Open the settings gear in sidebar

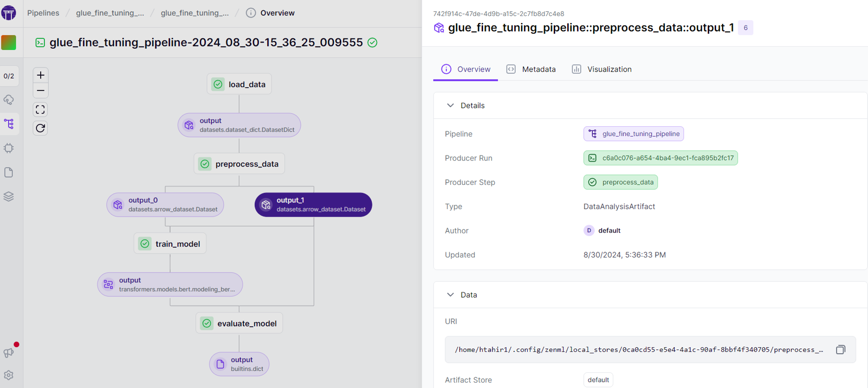coord(9,375)
